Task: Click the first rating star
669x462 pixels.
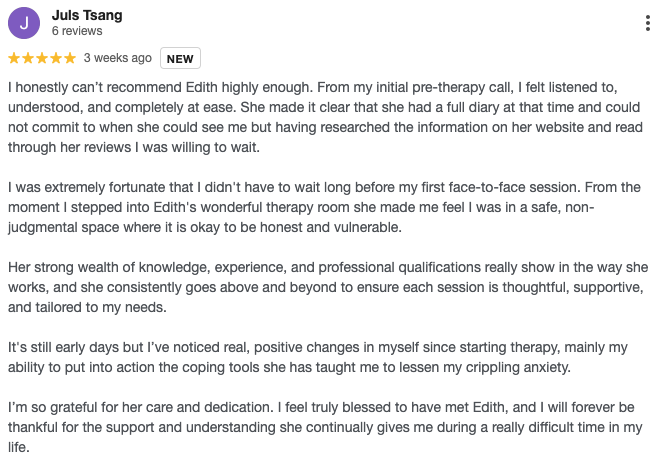Action: pyautogui.click(x=13, y=58)
